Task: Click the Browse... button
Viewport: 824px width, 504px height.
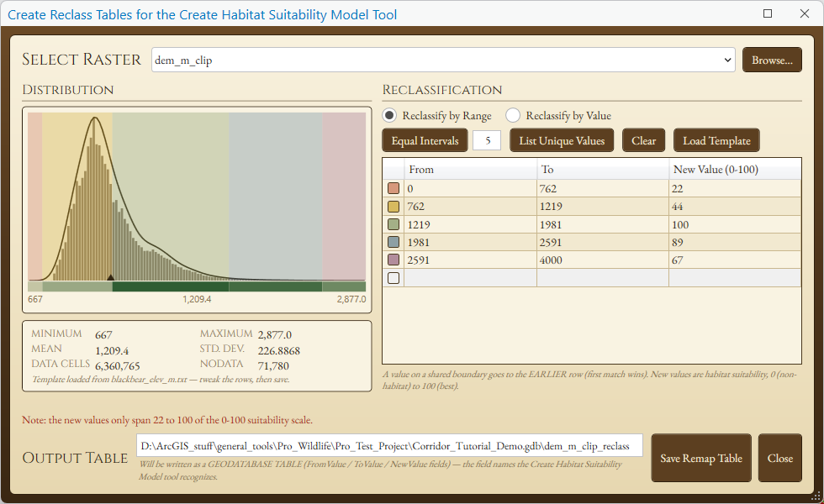Action: click(772, 60)
